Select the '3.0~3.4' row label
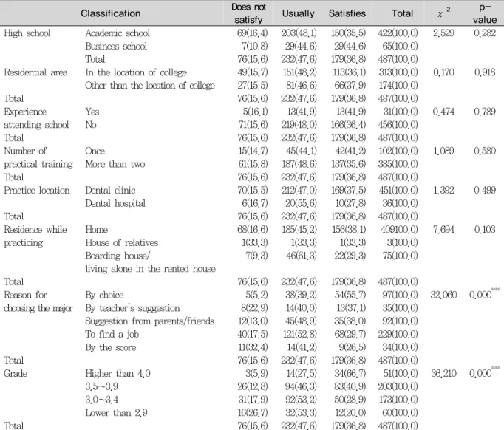This screenshot has width=504, height=430. (x=101, y=400)
